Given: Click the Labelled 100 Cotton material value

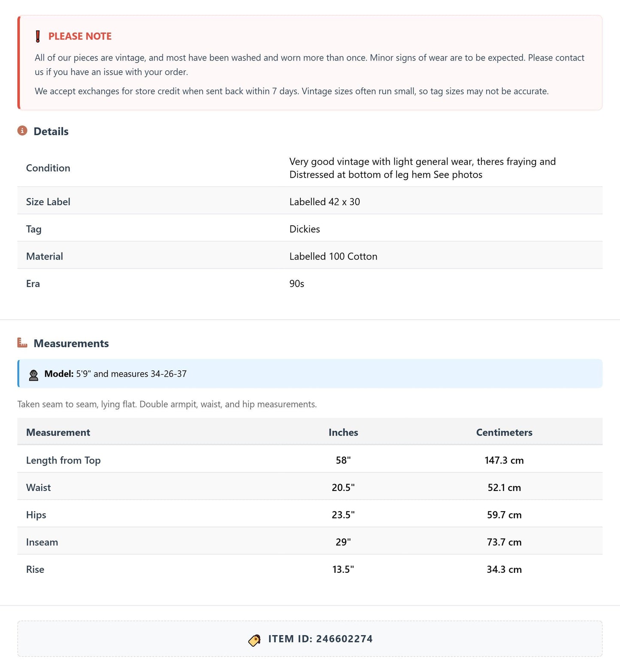Looking at the screenshot, I should tap(333, 256).
